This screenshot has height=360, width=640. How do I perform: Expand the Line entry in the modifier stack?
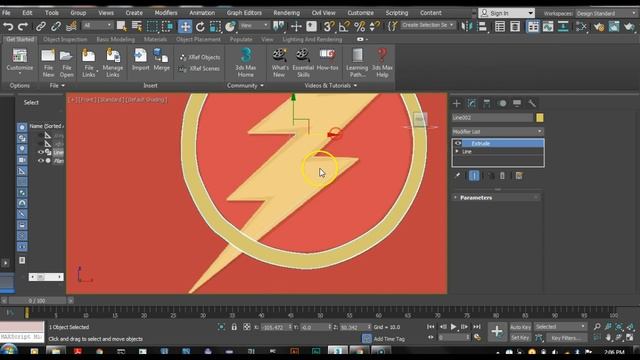point(457,151)
